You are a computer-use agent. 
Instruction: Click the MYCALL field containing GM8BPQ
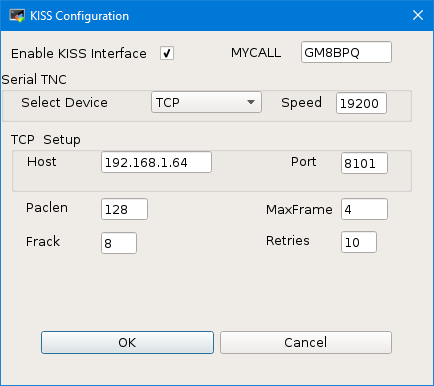click(x=346, y=52)
